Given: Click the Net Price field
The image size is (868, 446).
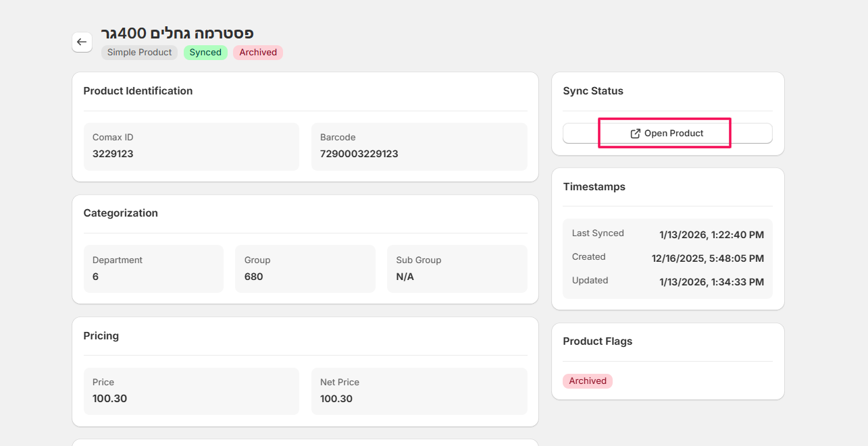Looking at the screenshot, I should 419,391.
